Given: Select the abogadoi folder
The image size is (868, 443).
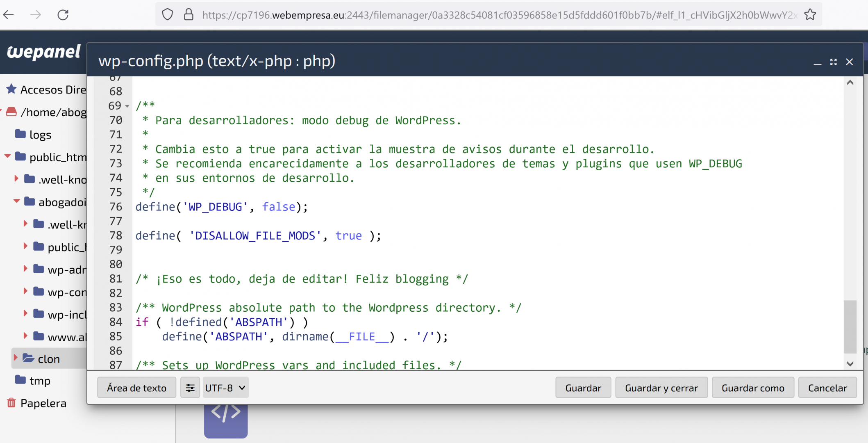Looking at the screenshot, I should coord(55,202).
